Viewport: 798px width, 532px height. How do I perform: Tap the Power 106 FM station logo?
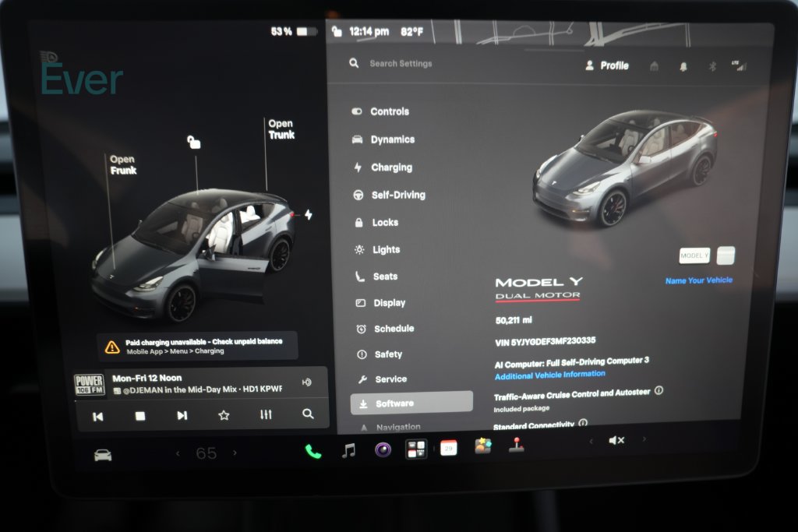tap(89, 385)
